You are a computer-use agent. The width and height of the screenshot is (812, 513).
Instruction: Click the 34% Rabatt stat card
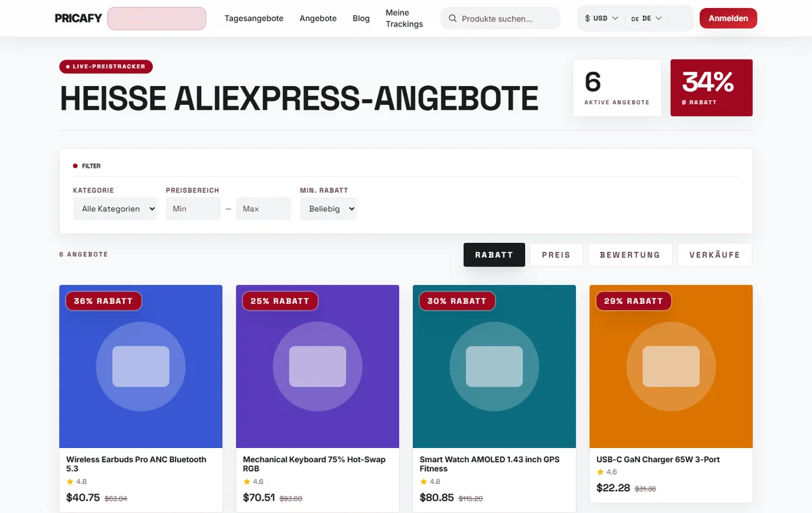(x=711, y=88)
